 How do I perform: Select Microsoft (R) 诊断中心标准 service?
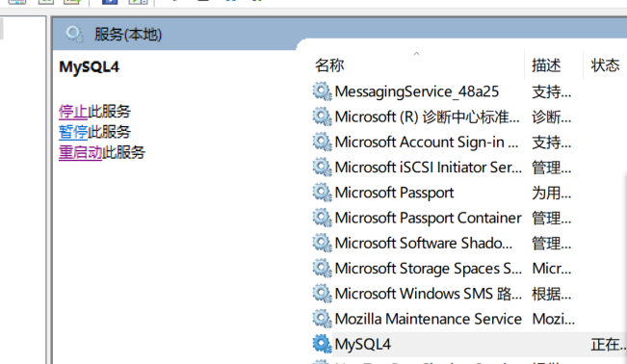point(469,117)
